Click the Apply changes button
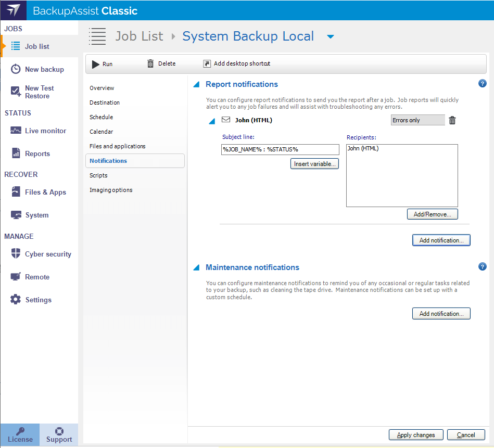494x448 pixels. (415, 435)
